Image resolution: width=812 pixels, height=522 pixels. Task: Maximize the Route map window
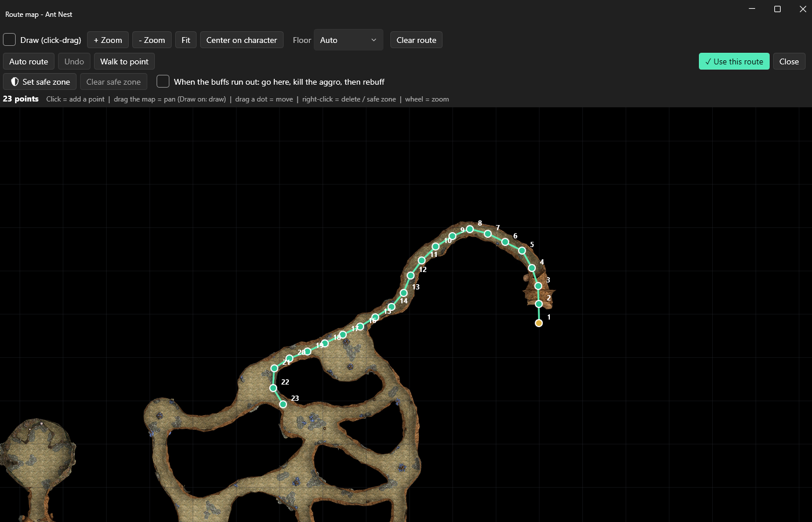(777, 9)
